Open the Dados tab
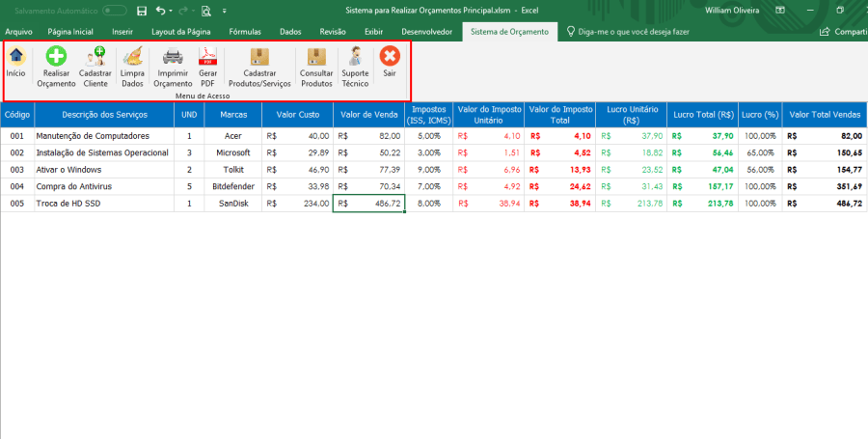The width and height of the screenshot is (868, 439). (x=290, y=32)
